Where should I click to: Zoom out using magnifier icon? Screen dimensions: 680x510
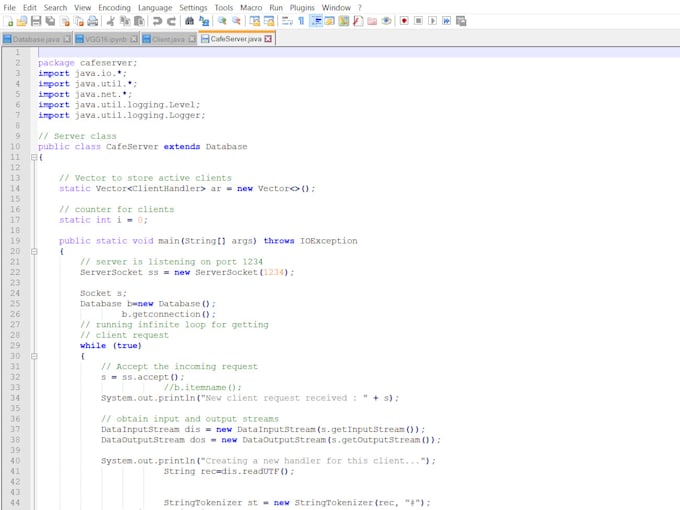(236, 21)
